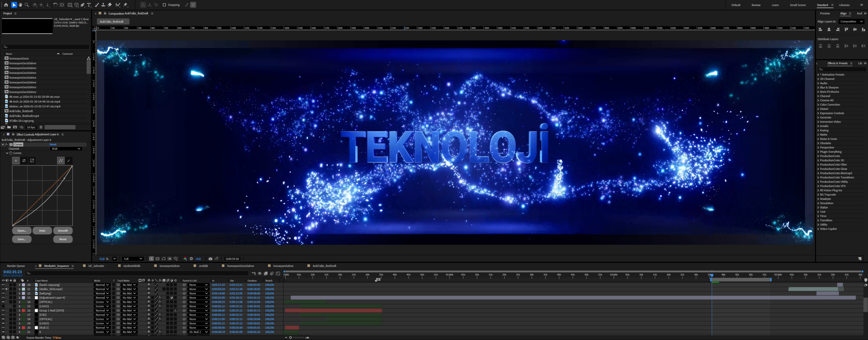The width and height of the screenshot is (868, 340).
Task: Select the Rectangle shape tool
Action: pos(70,5)
